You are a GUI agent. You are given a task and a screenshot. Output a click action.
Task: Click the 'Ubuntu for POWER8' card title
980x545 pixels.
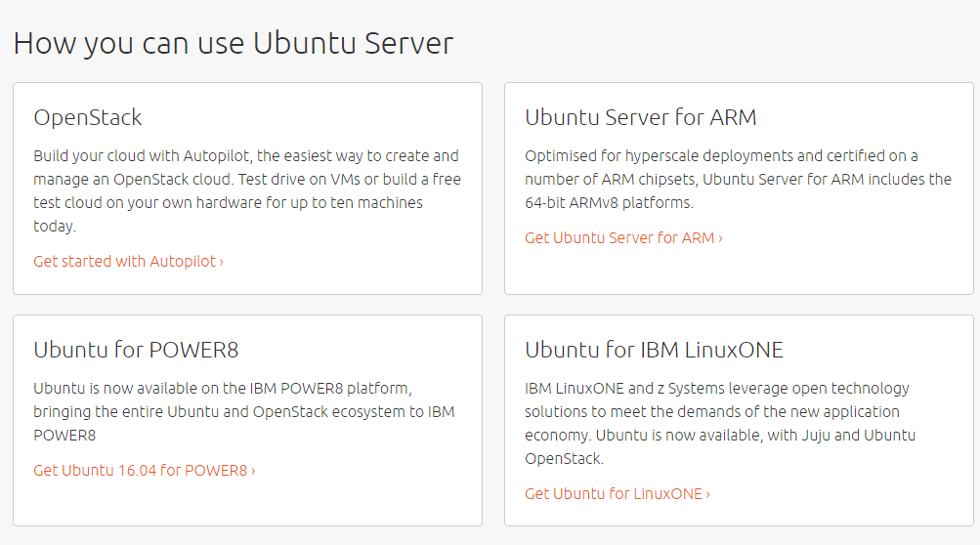pos(136,351)
